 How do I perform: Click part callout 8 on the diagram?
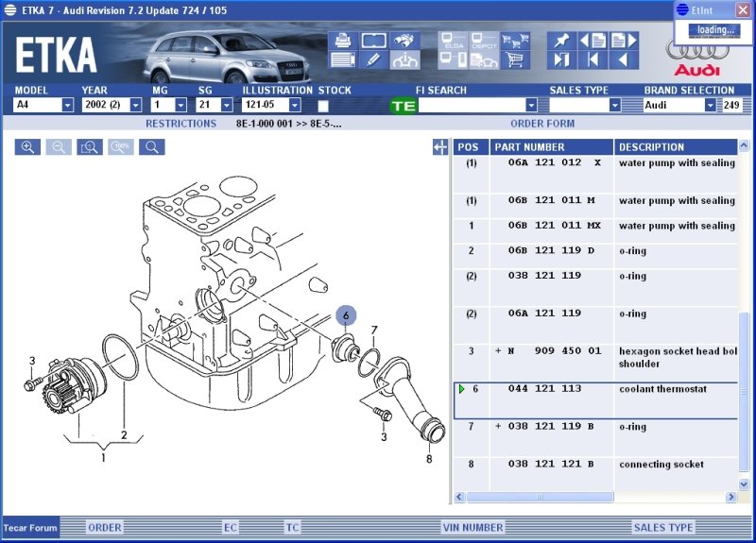point(428,459)
